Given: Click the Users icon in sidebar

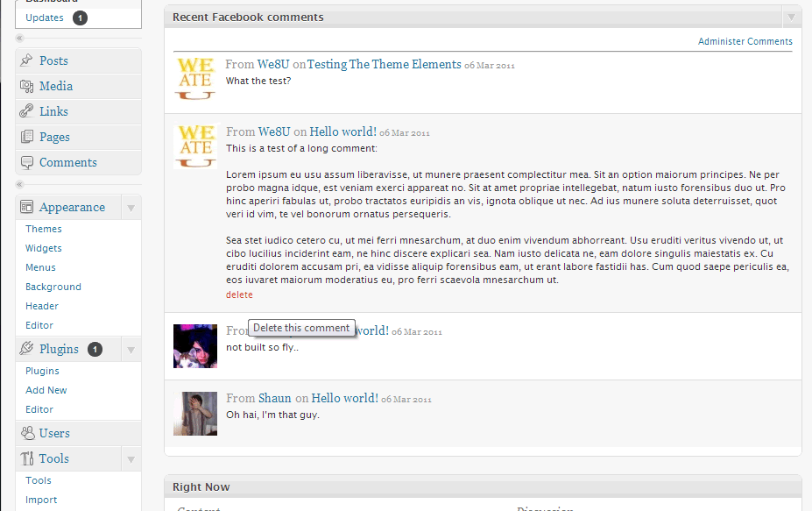Looking at the screenshot, I should coord(27,433).
